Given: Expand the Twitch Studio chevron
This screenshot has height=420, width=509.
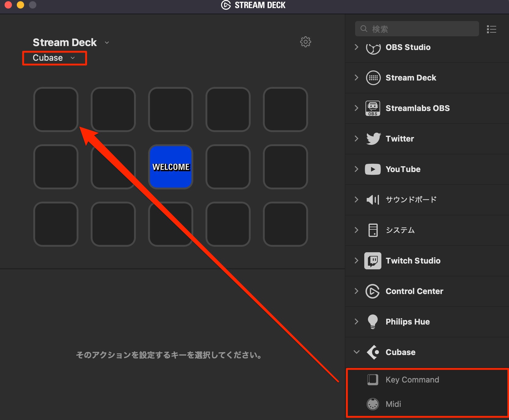Looking at the screenshot, I should (x=356, y=260).
